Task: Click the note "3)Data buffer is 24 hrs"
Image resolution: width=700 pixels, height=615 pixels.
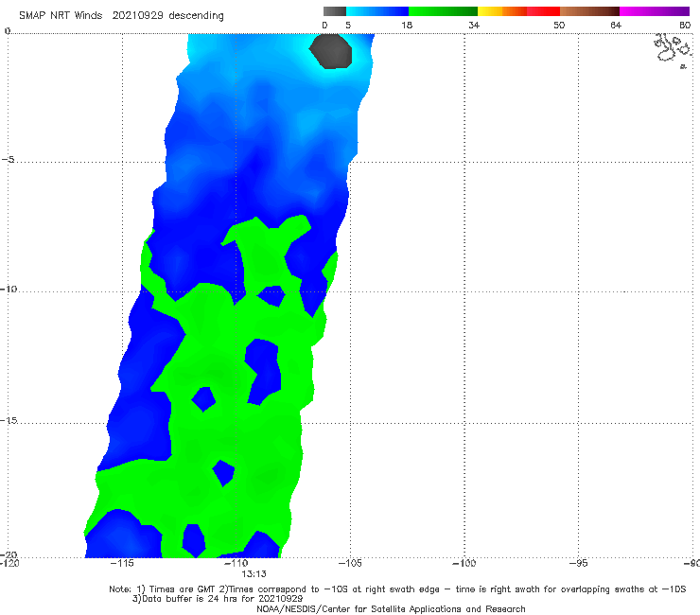Action: (x=218, y=599)
